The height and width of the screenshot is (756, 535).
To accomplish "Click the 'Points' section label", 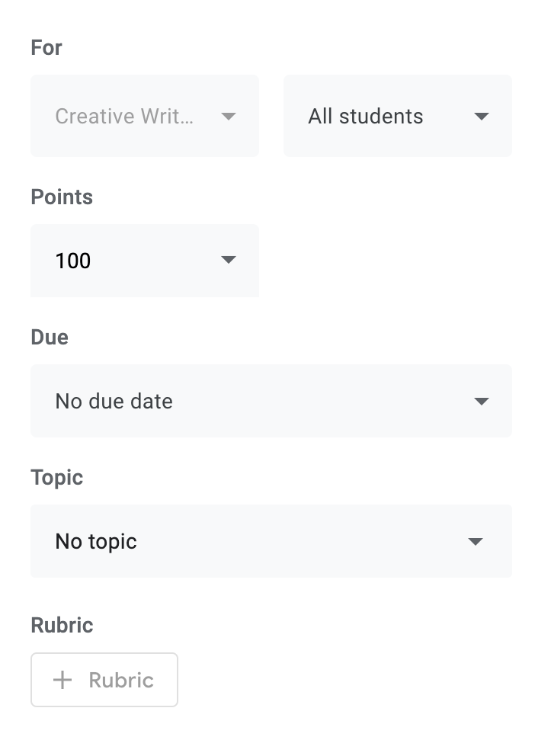I will coord(62,197).
